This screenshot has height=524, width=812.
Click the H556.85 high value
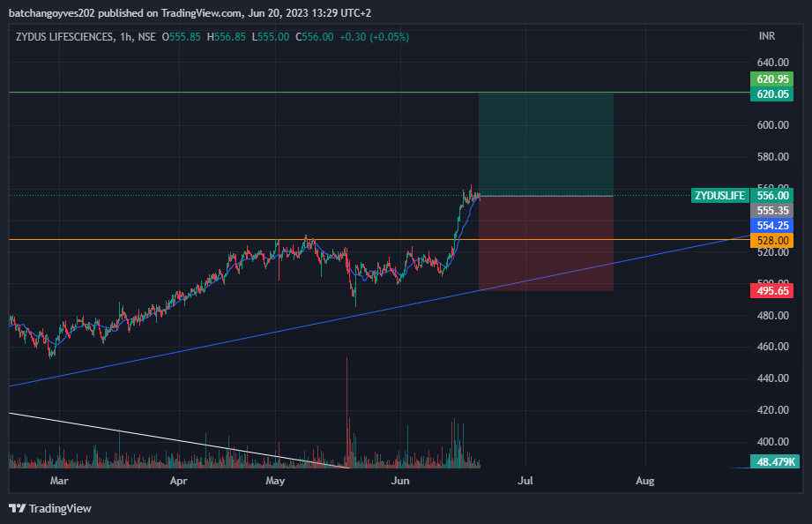coord(226,37)
